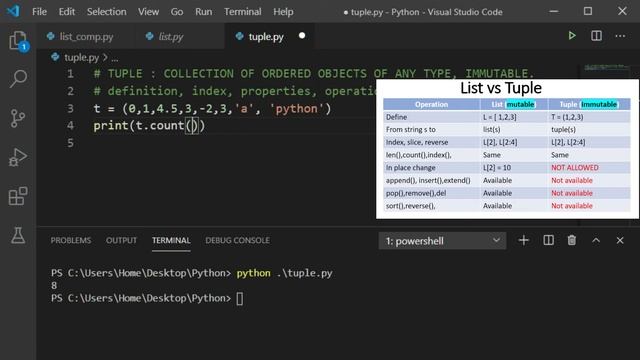Split the editor to the right
Viewport: 640px width, 360px height.
[x=596, y=36]
